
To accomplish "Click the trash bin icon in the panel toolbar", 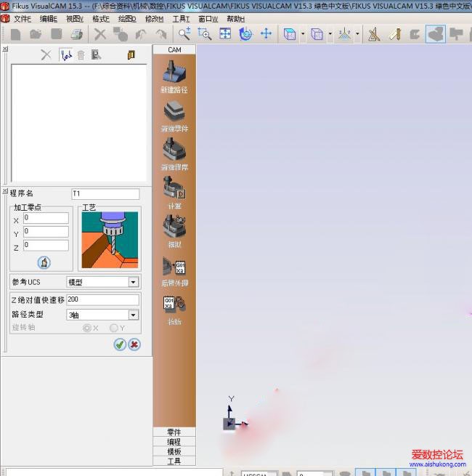I will click(81, 55).
